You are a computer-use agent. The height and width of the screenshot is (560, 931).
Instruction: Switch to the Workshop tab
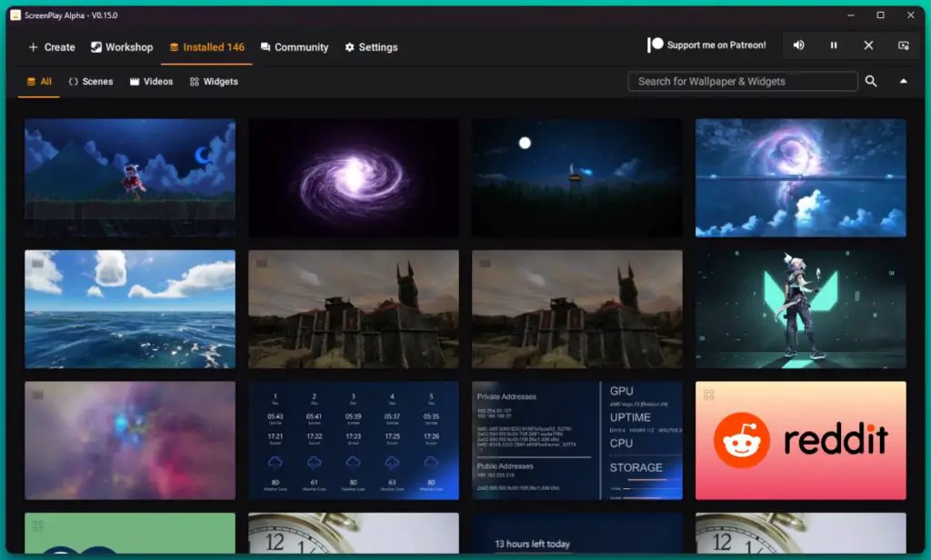pyautogui.click(x=122, y=47)
